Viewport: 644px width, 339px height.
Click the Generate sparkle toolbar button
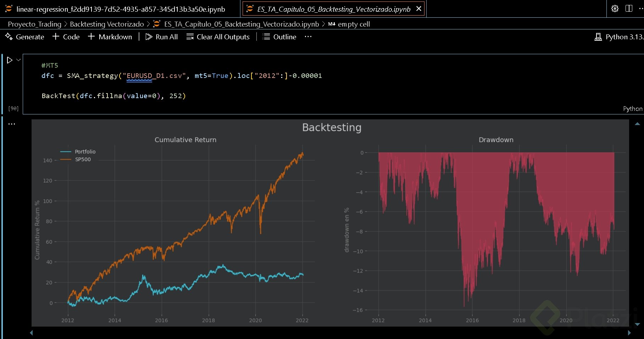point(25,37)
